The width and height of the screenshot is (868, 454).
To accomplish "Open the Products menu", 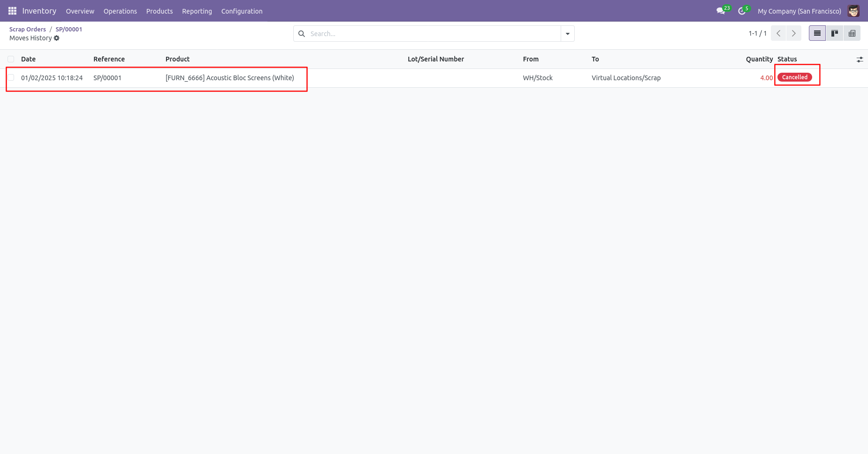I will pyautogui.click(x=160, y=11).
